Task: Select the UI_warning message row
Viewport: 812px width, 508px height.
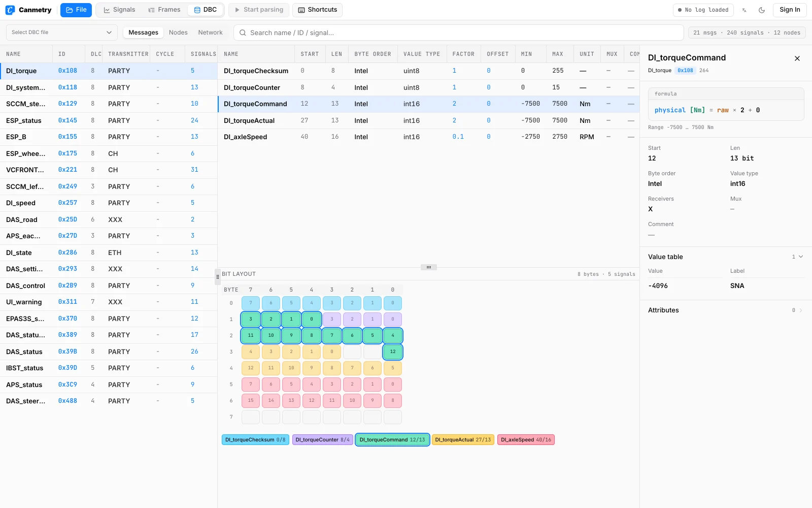Action: click(109, 302)
